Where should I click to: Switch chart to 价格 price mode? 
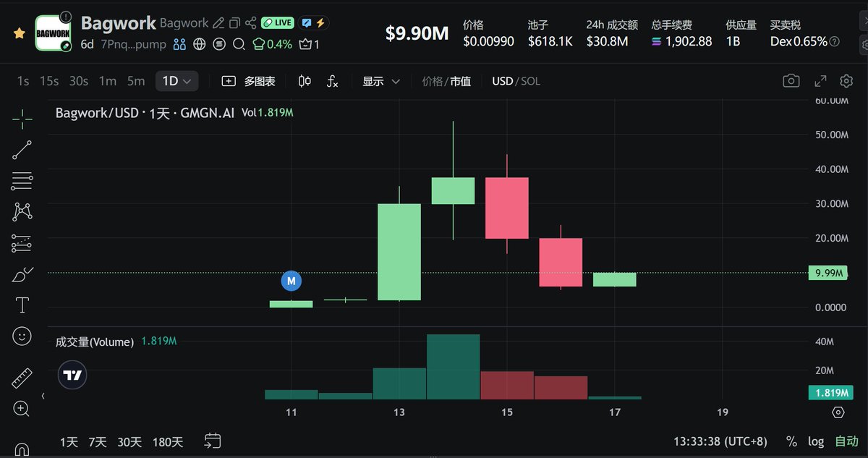(433, 81)
